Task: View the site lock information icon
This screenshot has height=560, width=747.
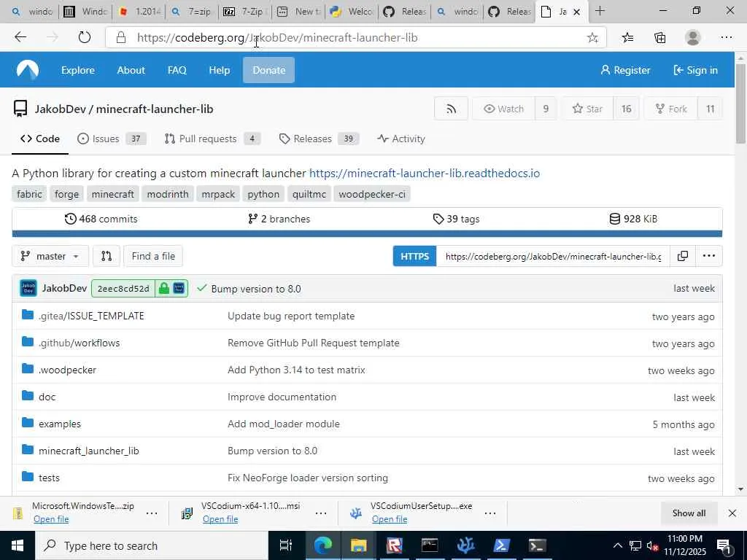Action: (121, 38)
